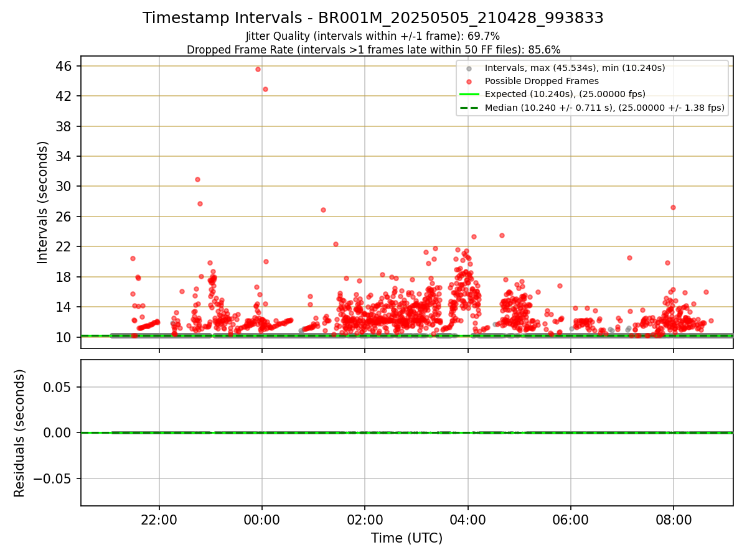This screenshot has width=747, height=560.
Task: Click the dashed green line sample in the legend
Action: (x=469, y=108)
